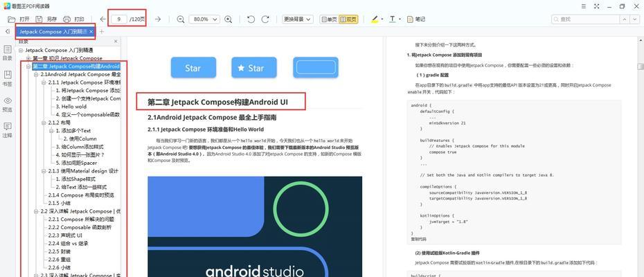Open the 书签 bookmarks sidebar panel

click(8, 78)
